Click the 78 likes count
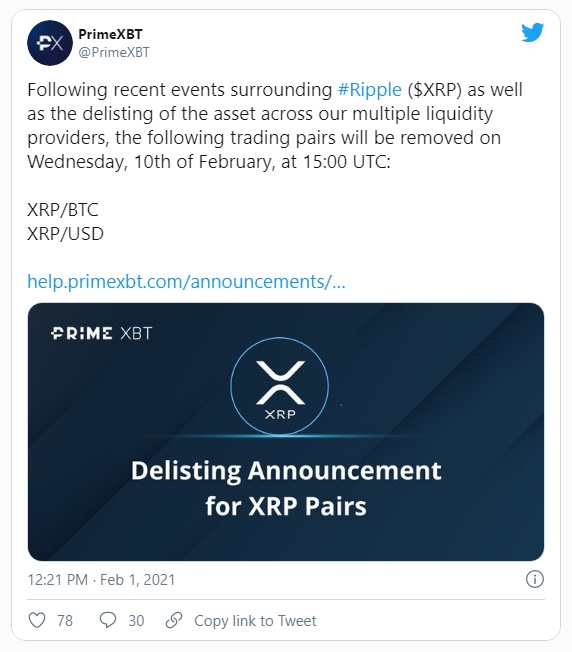Image resolution: width=572 pixels, height=652 pixels. pos(65,621)
